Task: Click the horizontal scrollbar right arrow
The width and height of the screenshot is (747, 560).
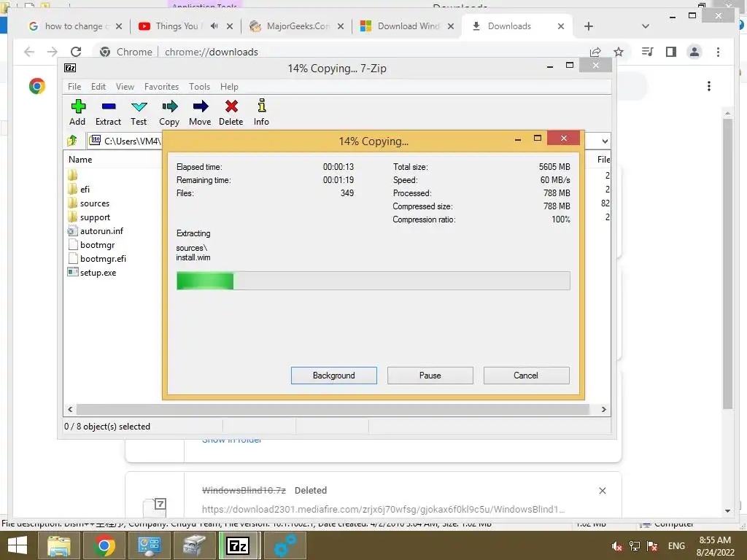Action: 603,410
